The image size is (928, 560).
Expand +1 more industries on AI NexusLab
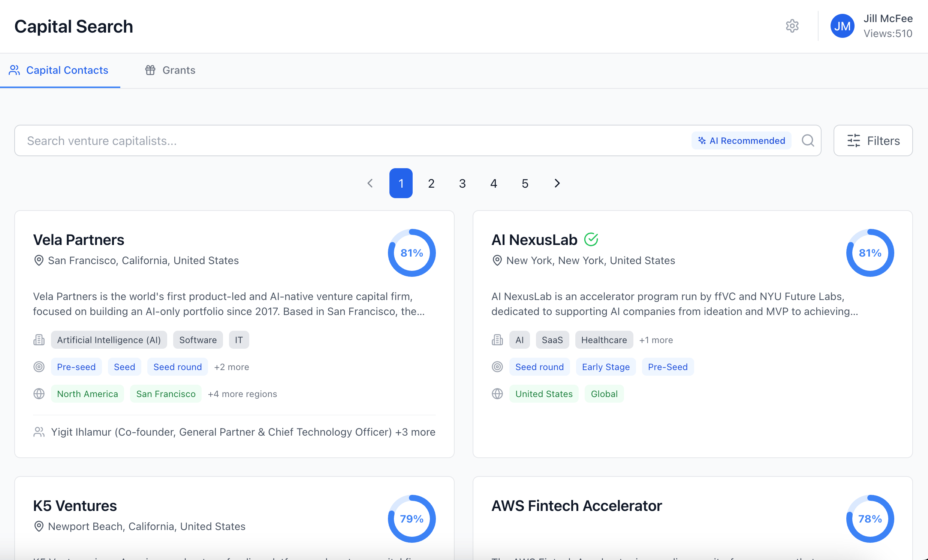[x=656, y=340]
